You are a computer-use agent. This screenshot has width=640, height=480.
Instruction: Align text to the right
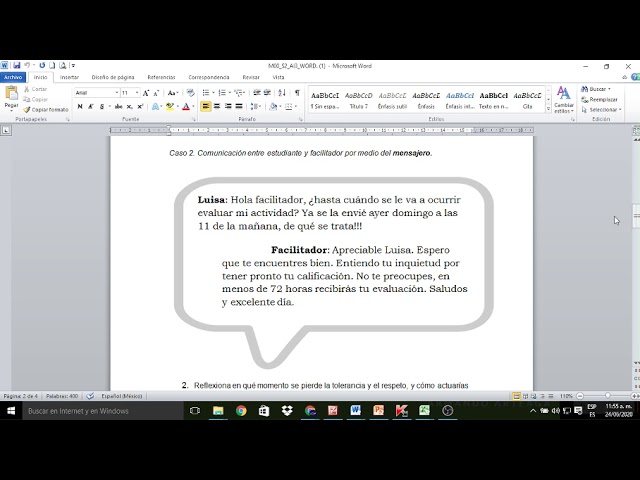[x=228, y=107]
